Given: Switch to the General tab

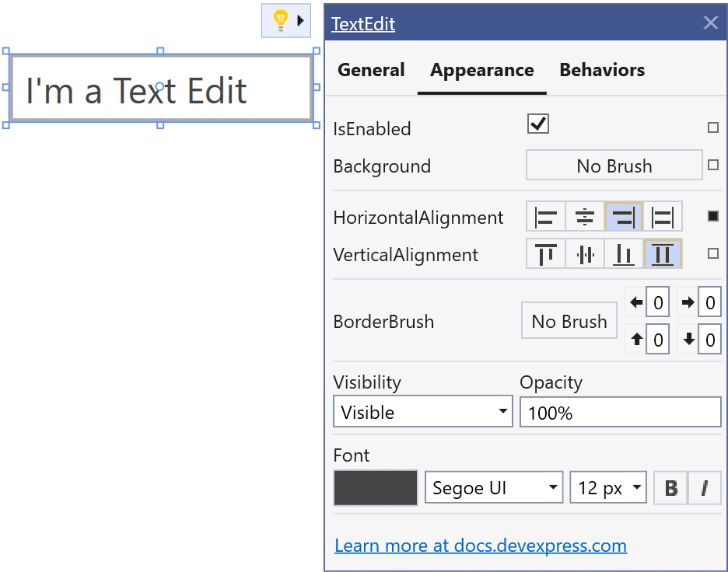Looking at the screenshot, I should 371,70.
